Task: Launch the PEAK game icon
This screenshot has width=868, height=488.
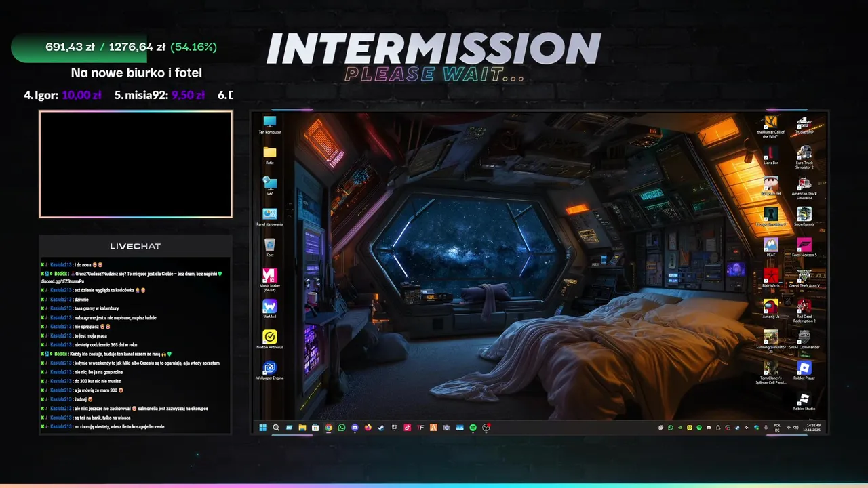Action: tap(770, 247)
